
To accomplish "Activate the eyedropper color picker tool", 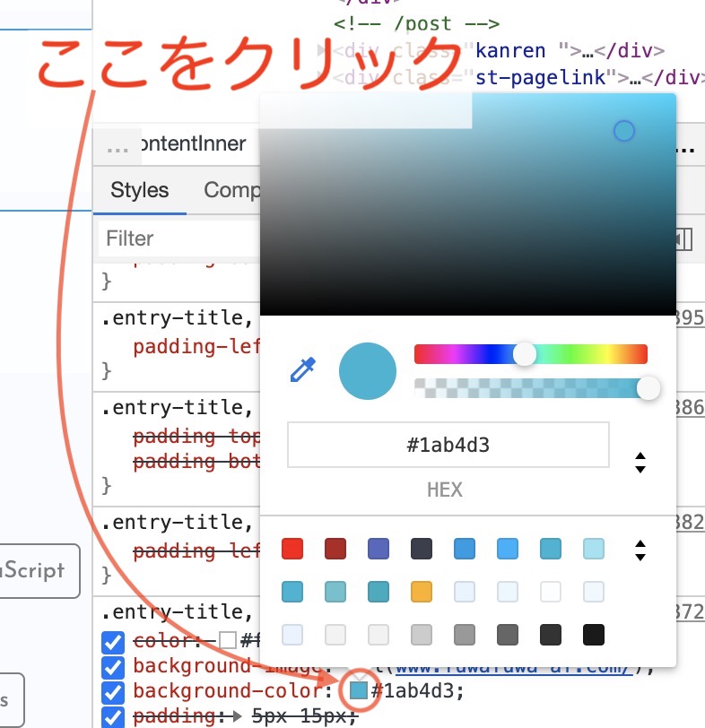I will [303, 370].
